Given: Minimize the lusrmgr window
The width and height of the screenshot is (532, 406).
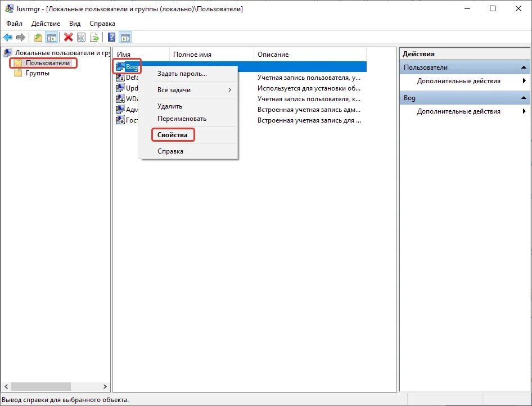Looking at the screenshot, I should click(467, 9).
